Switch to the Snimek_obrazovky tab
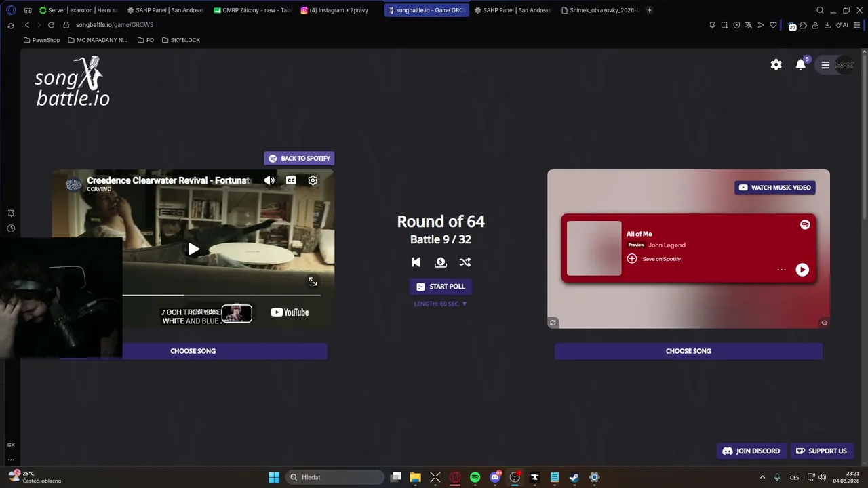This screenshot has height=488, width=868. pos(599,10)
